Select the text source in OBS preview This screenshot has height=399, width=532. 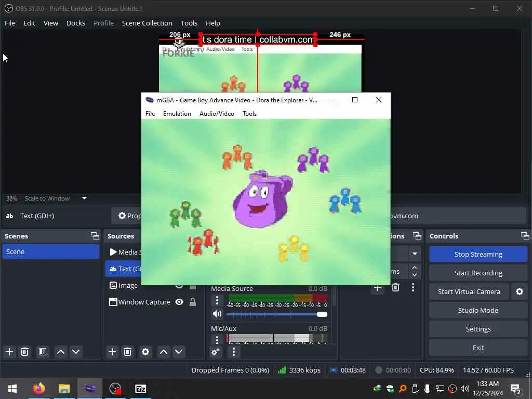(258, 39)
